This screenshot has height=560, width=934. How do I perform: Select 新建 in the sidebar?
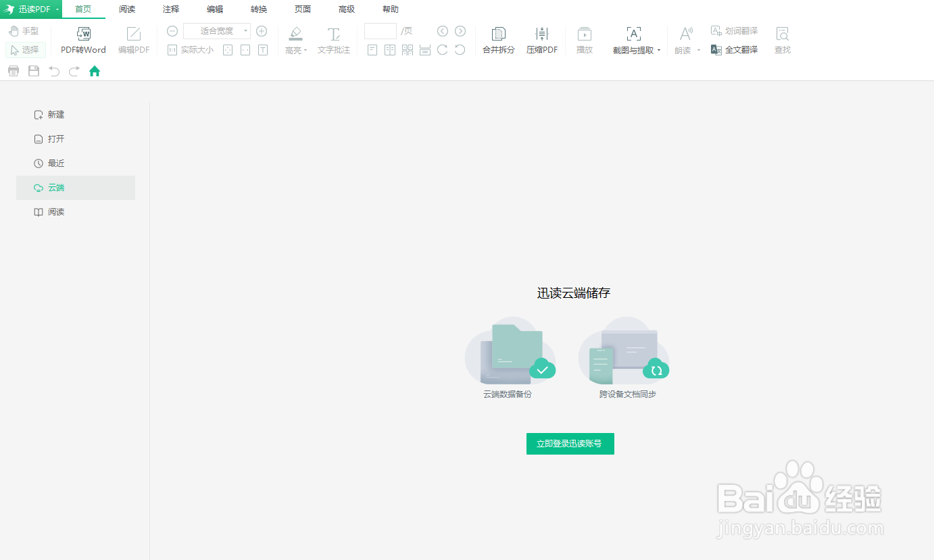click(76, 115)
